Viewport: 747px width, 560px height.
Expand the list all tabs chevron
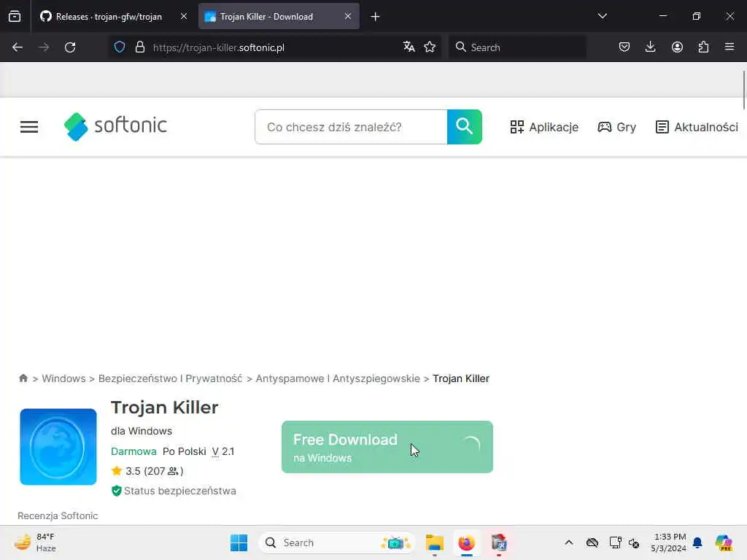pyautogui.click(x=602, y=16)
